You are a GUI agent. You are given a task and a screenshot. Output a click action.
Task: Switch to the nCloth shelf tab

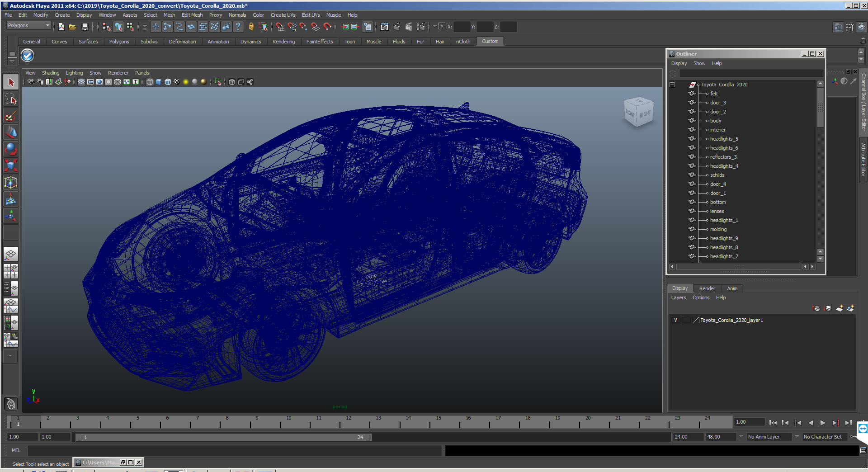click(x=463, y=42)
